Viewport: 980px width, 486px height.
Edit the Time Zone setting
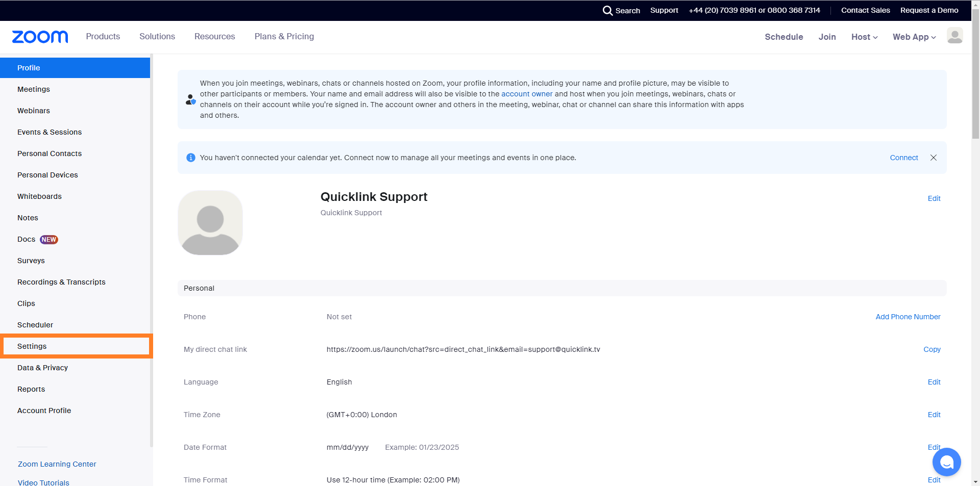[934, 415]
